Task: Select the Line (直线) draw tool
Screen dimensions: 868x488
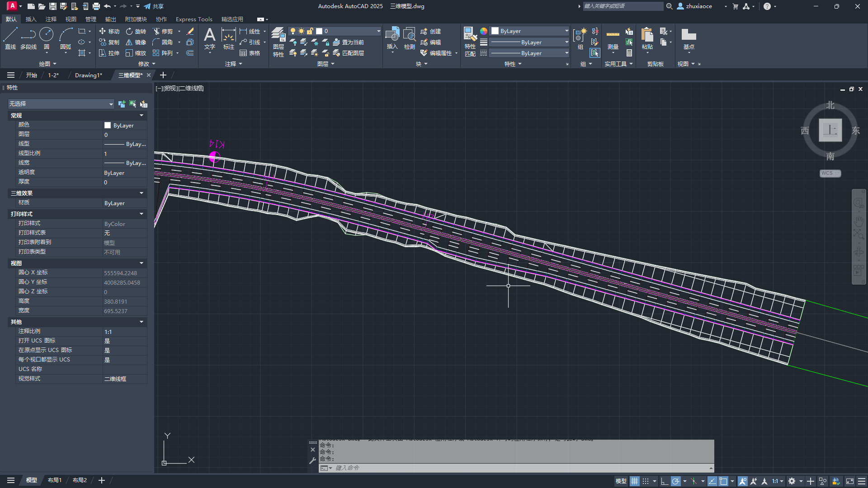Action: [x=10, y=38]
